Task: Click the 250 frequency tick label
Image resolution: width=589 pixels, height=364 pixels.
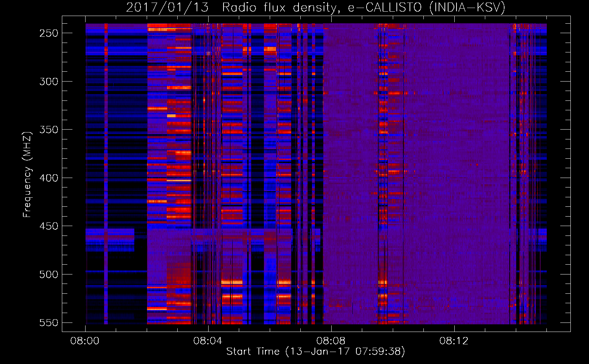Action: pyautogui.click(x=49, y=33)
